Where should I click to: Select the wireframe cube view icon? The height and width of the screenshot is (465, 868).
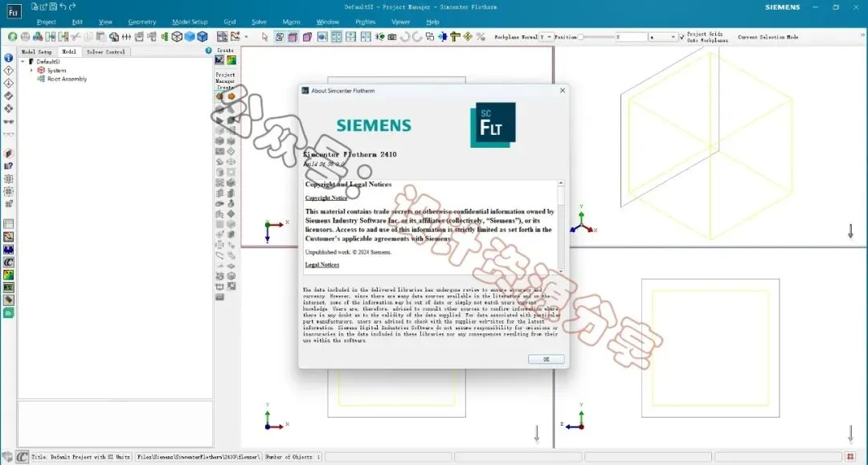click(177, 37)
